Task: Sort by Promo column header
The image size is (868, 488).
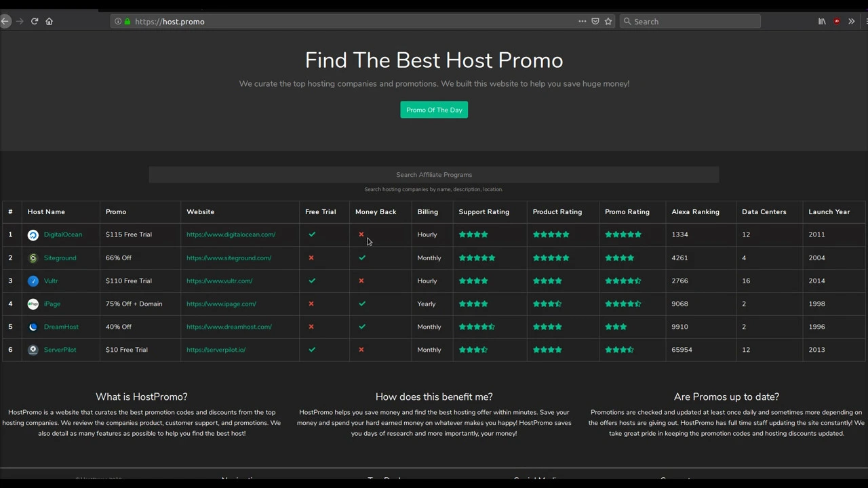Action: pos(116,212)
